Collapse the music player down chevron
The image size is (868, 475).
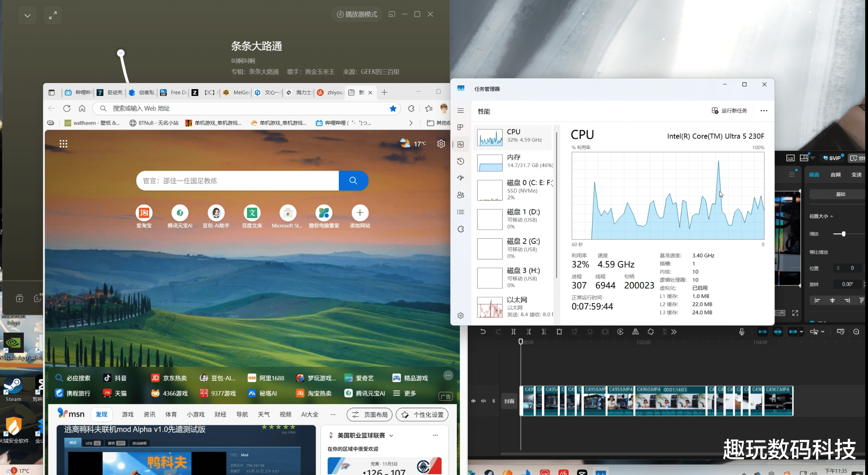point(27,16)
